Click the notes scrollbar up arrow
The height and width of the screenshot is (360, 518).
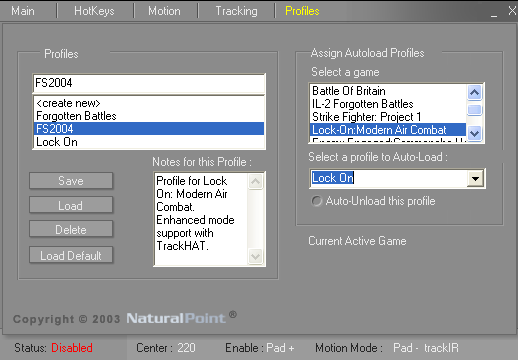[256, 181]
